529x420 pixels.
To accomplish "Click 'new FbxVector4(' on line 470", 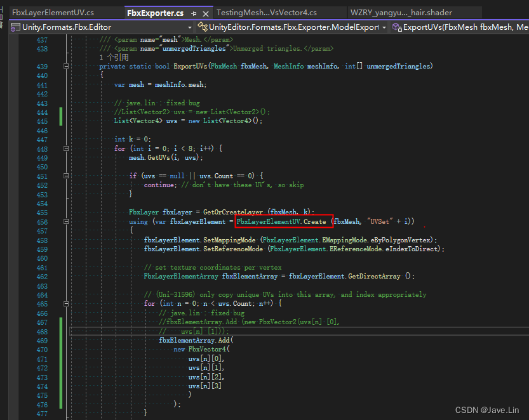I will click(201, 349).
